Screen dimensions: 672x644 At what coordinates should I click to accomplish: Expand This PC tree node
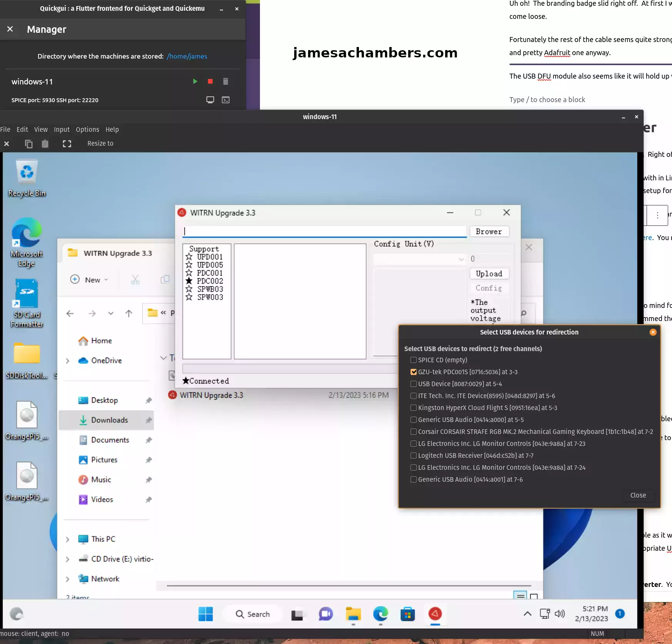tap(68, 539)
